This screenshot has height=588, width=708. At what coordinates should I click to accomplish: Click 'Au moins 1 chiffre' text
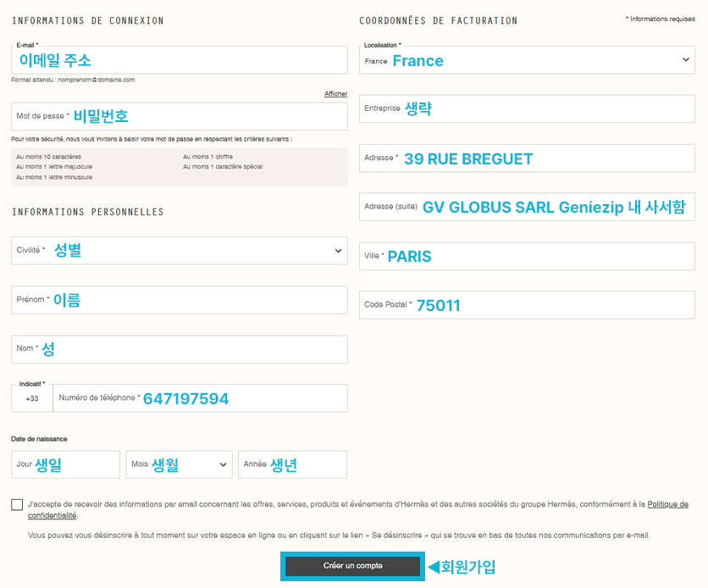coord(207,157)
